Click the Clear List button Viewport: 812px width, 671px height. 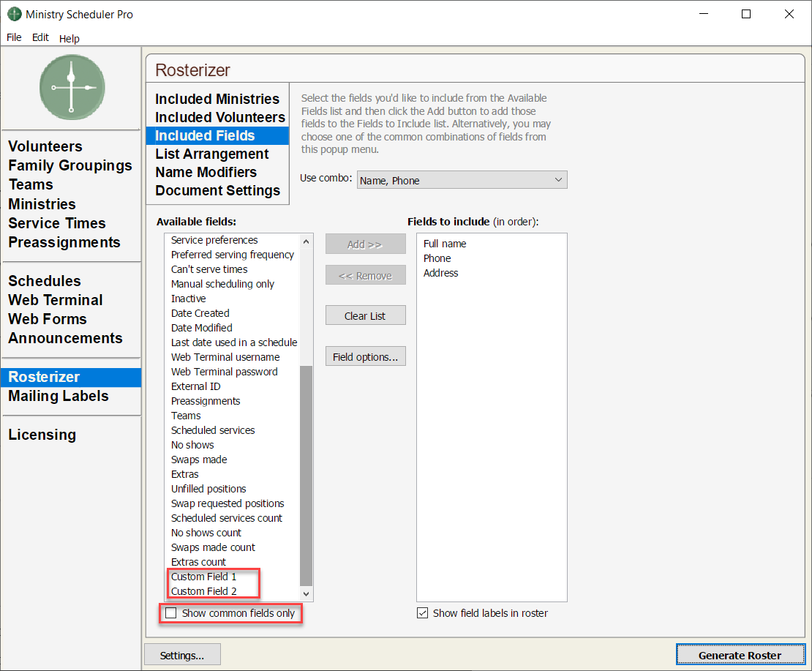(365, 316)
